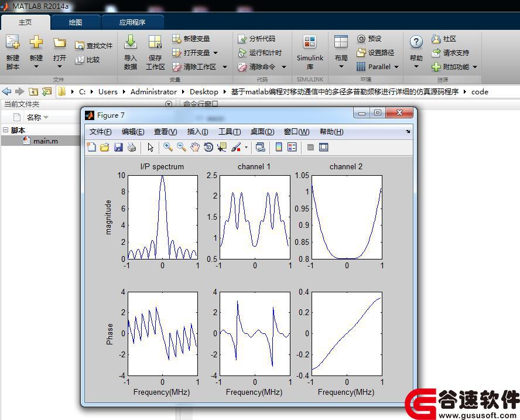
Task: Open the 插入(I) menu in Figure 7
Action: (x=198, y=132)
